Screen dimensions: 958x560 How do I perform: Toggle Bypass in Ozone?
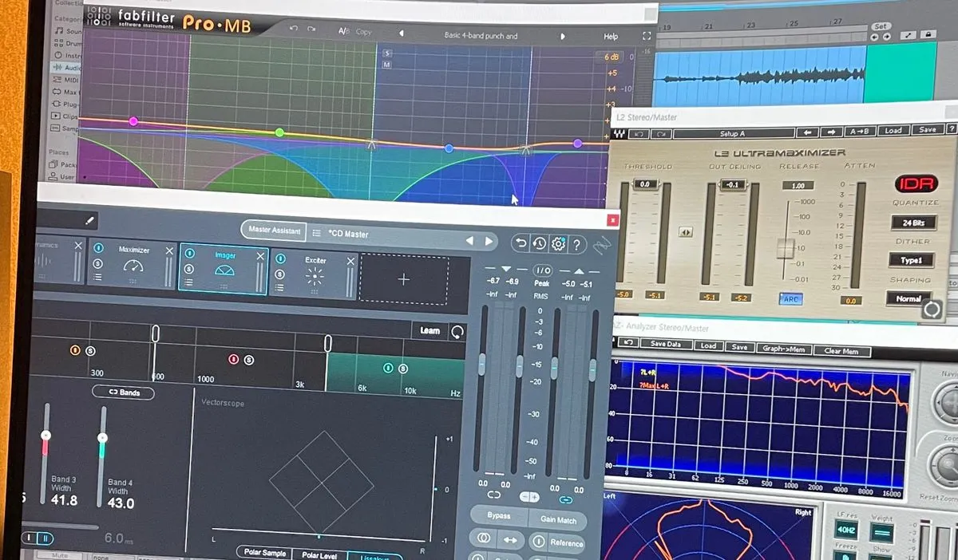coord(499,515)
